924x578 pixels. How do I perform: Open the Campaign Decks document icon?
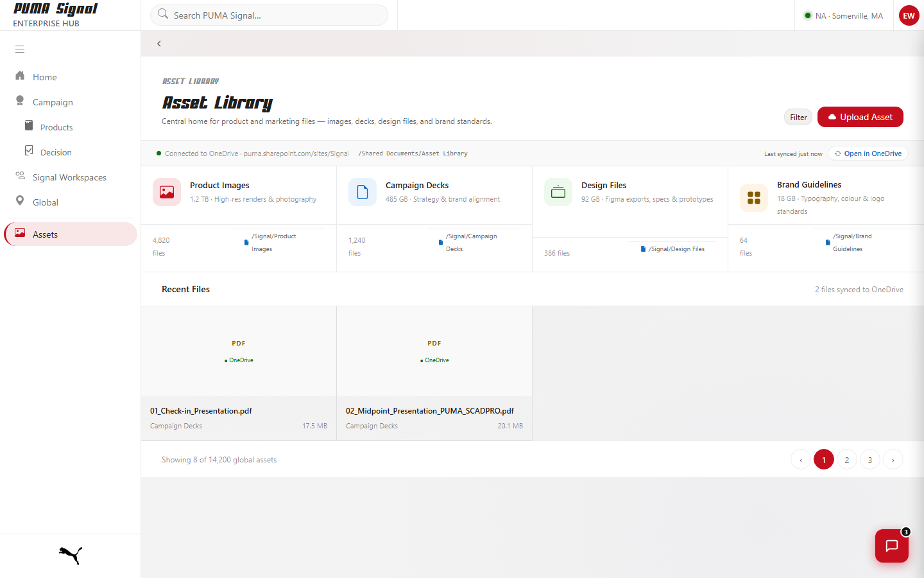(363, 192)
